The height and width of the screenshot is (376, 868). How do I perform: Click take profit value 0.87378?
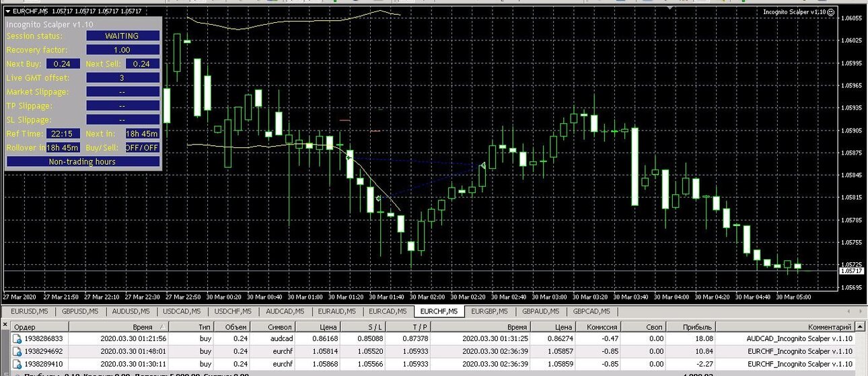point(415,338)
